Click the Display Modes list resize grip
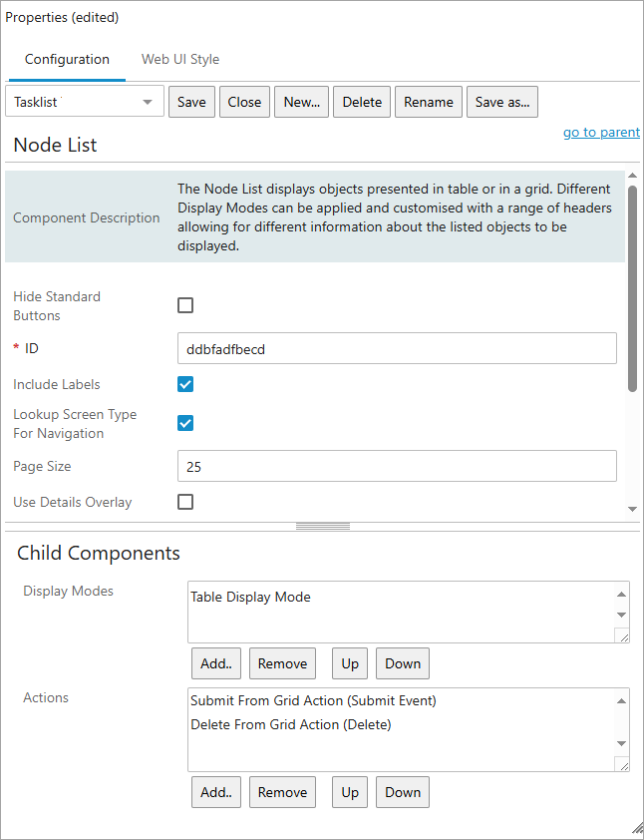Viewport: 644px width, 840px height. tap(622, 635)
